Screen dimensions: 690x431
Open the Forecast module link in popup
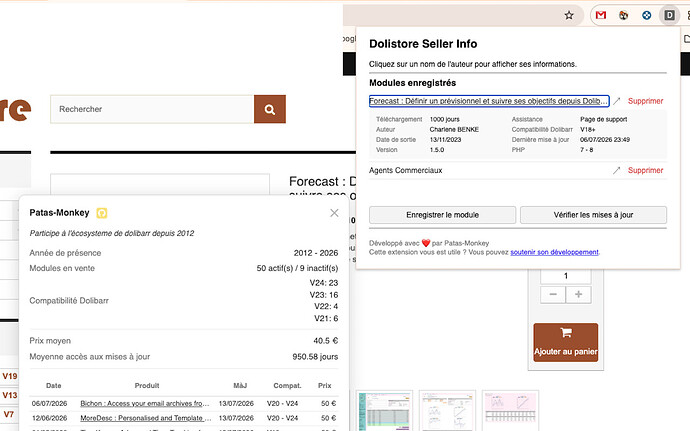[x=489, y=101]
